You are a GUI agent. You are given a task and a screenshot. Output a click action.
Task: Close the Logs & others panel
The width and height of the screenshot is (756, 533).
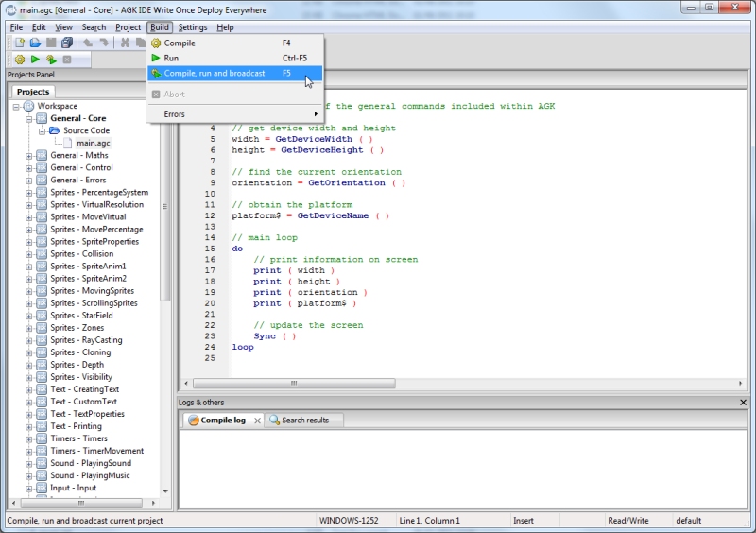click(x=743, y=403)
